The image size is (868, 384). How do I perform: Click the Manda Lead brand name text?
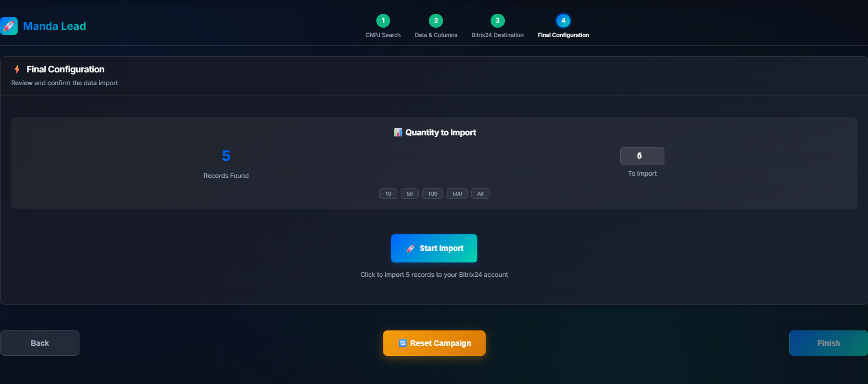(55, 26)
